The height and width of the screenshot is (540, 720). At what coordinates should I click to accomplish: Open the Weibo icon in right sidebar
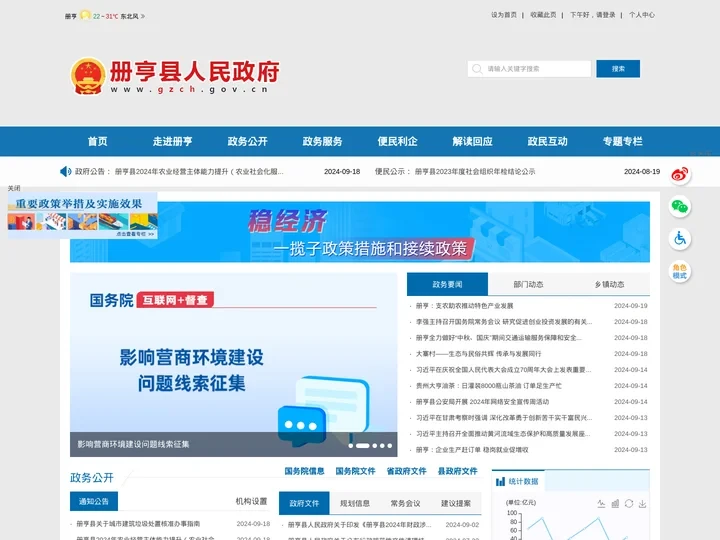pos(680,174)
